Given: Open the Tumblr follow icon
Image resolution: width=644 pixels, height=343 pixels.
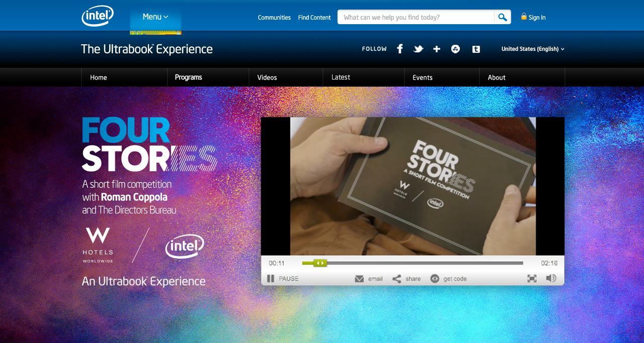Looking at the screenshot, I should (x=475, y=49).
